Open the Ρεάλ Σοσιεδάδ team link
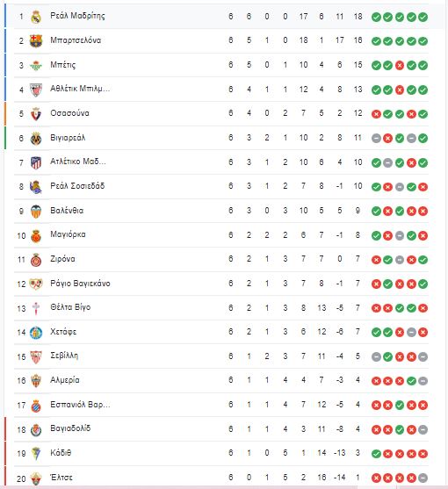The image size is (448, 489). point(77,186)
